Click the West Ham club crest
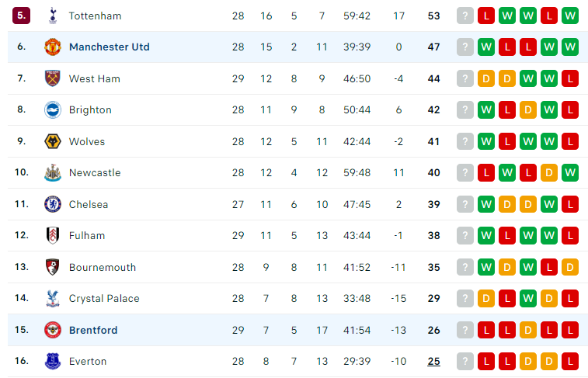 53,78
